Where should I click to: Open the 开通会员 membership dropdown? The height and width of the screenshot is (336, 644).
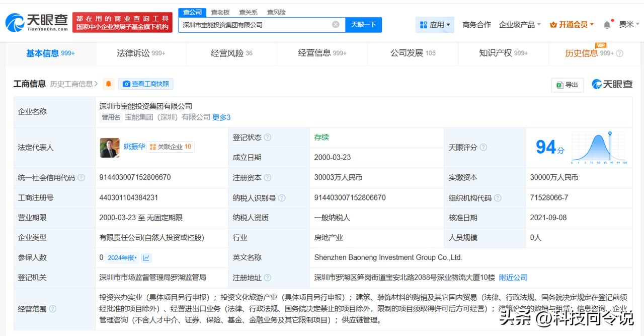(x=572, y=25)
